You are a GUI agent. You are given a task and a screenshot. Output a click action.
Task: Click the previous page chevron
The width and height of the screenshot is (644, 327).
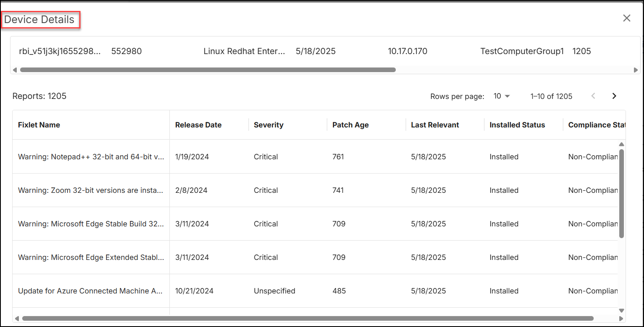click(x=593, y=96)
